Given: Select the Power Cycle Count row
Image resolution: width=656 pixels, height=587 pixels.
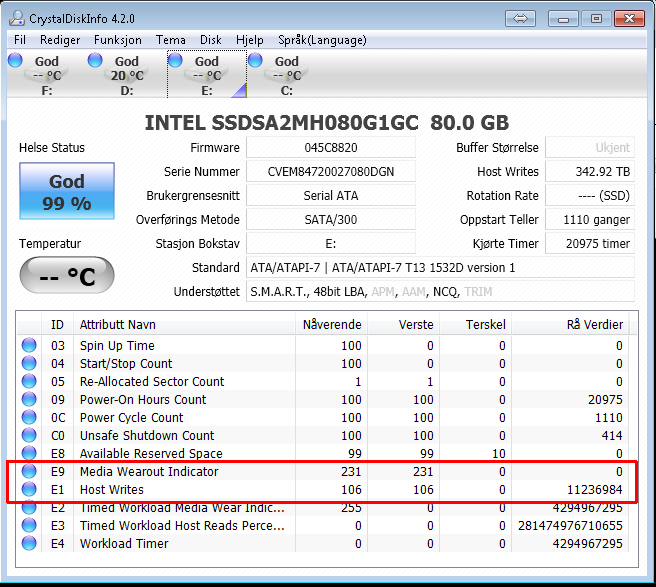Looking at the screenshot, I should pos(323,417).
